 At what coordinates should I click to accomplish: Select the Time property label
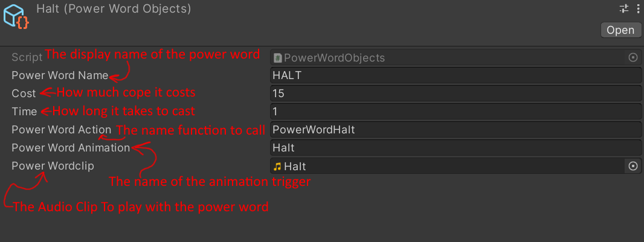24,112
